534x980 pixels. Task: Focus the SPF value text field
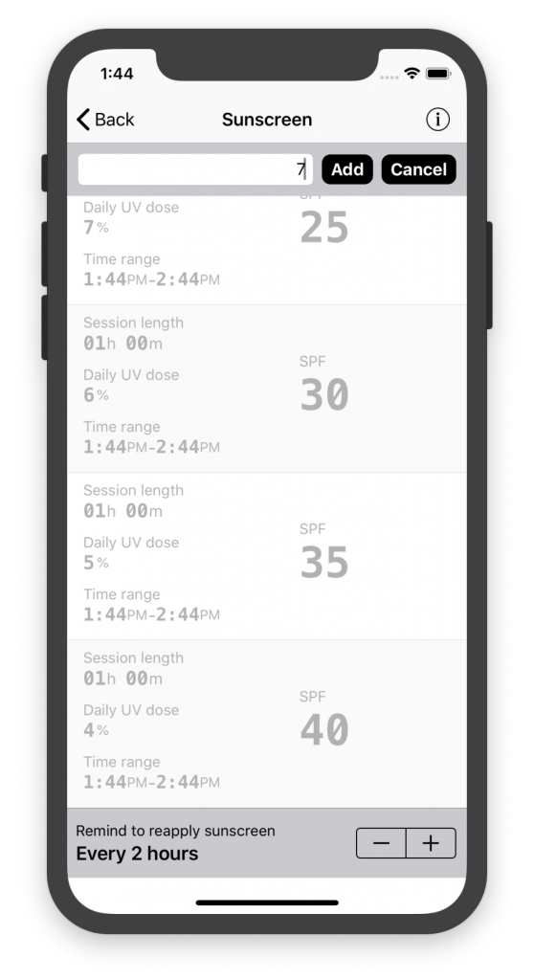(195, 169)
